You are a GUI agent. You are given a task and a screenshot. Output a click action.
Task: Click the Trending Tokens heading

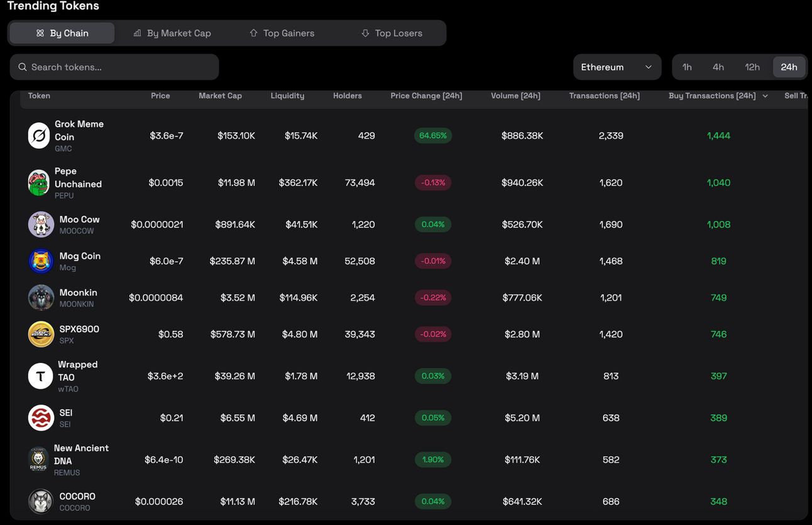tap(53, 6)
